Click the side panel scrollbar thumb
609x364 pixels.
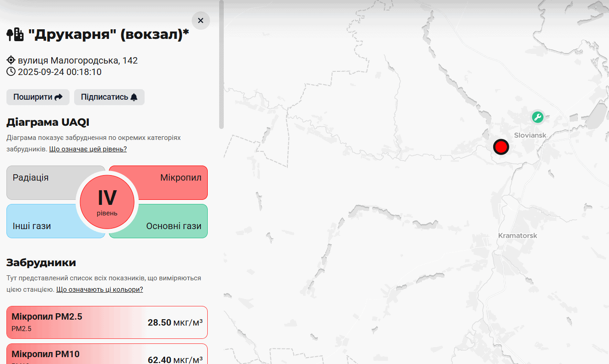[221, 64]
